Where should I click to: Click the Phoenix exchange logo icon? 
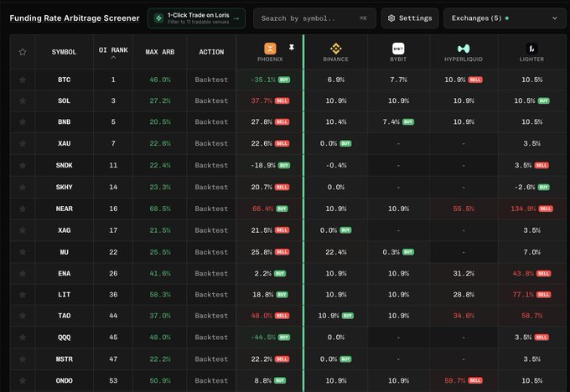click(x=270, y=49)
